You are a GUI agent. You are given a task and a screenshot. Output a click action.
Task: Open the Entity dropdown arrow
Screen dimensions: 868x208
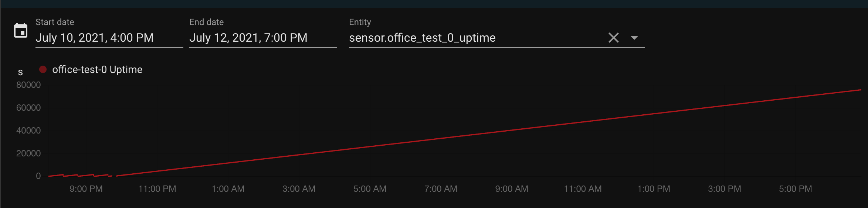[634, 38]
